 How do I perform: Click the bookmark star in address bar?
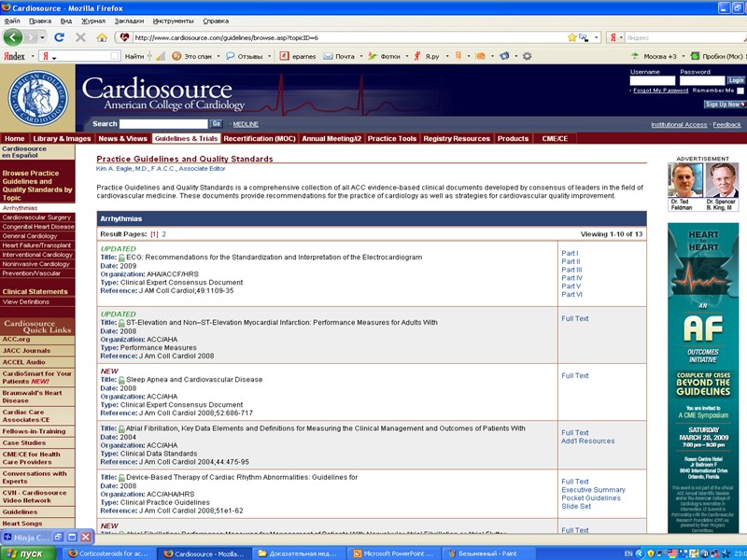point(571,37)
